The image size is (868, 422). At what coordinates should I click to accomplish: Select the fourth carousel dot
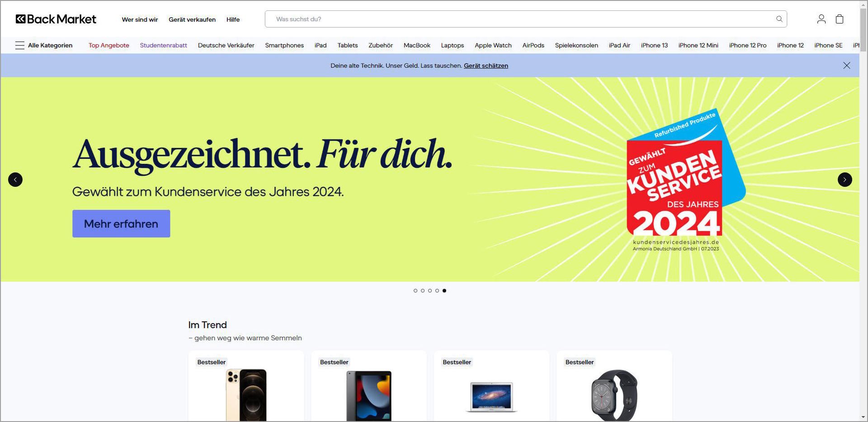pyautogui.click(x=437, y=291)
